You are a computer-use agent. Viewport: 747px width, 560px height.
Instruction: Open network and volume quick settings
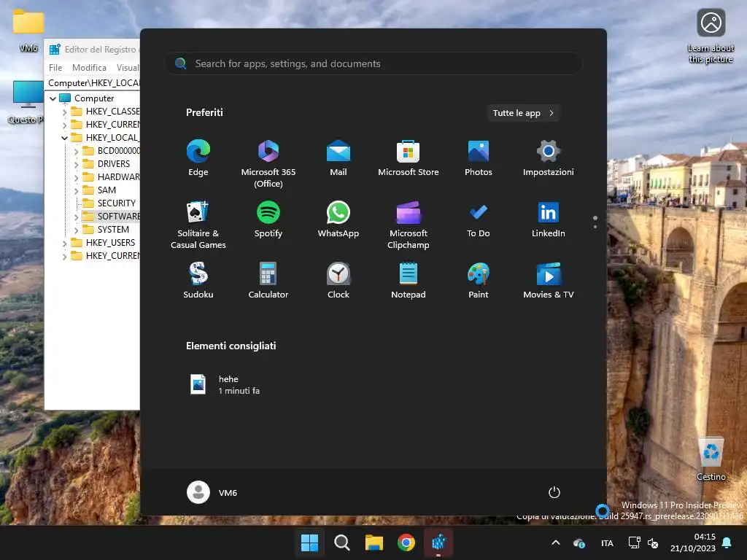pos(643,542)
